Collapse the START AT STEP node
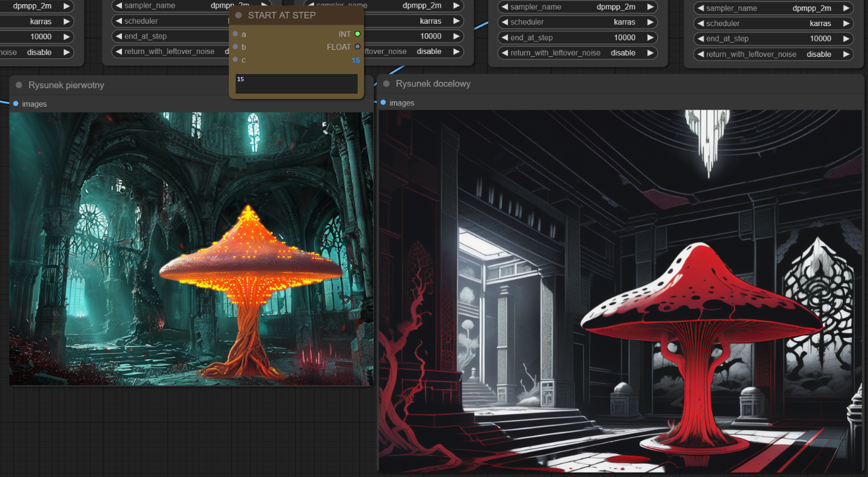Viewport: 868px width, 477px height. (x=239, y=15)
